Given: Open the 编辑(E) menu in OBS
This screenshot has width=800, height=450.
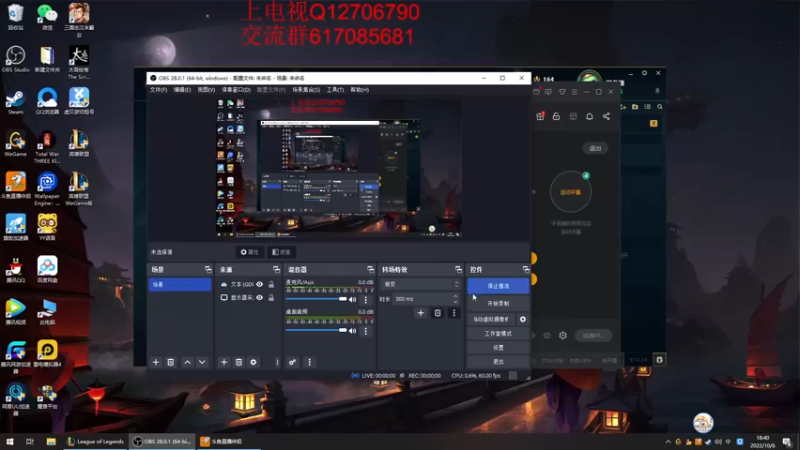Looking at the screenshot, I should (x=182, y=90).
